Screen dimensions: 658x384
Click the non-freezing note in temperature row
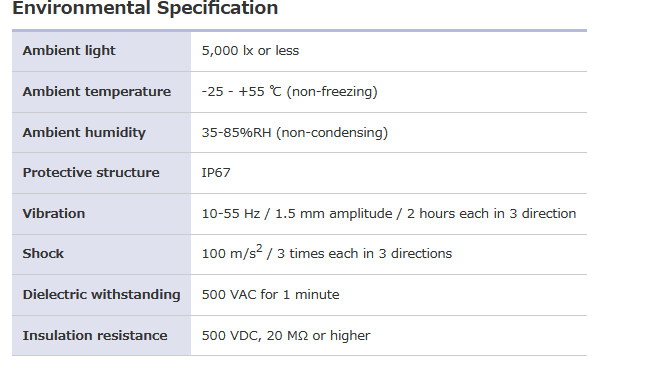coord(332,92)
